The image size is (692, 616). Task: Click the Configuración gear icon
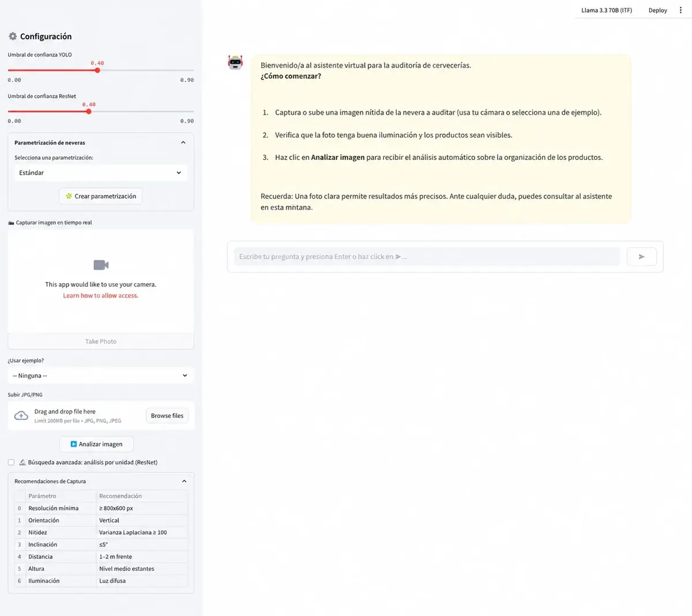pyautogui.click(x=13, y=36)
